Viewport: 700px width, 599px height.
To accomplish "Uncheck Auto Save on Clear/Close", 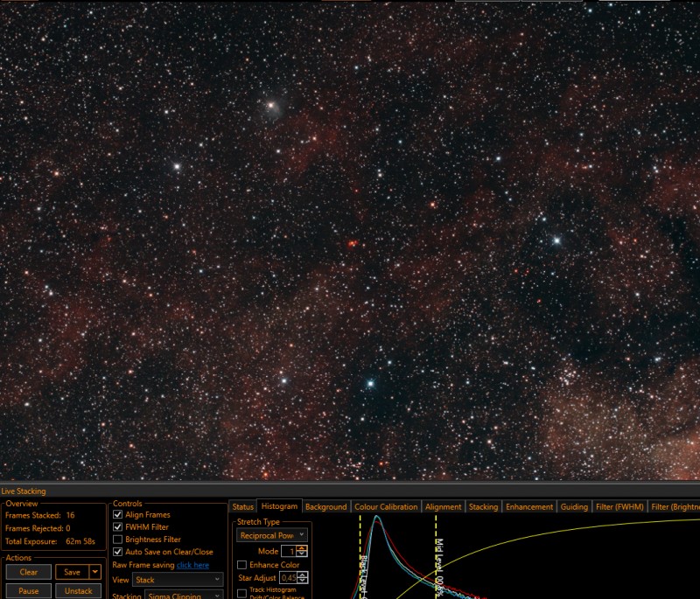I will click(x=118, y=552).
